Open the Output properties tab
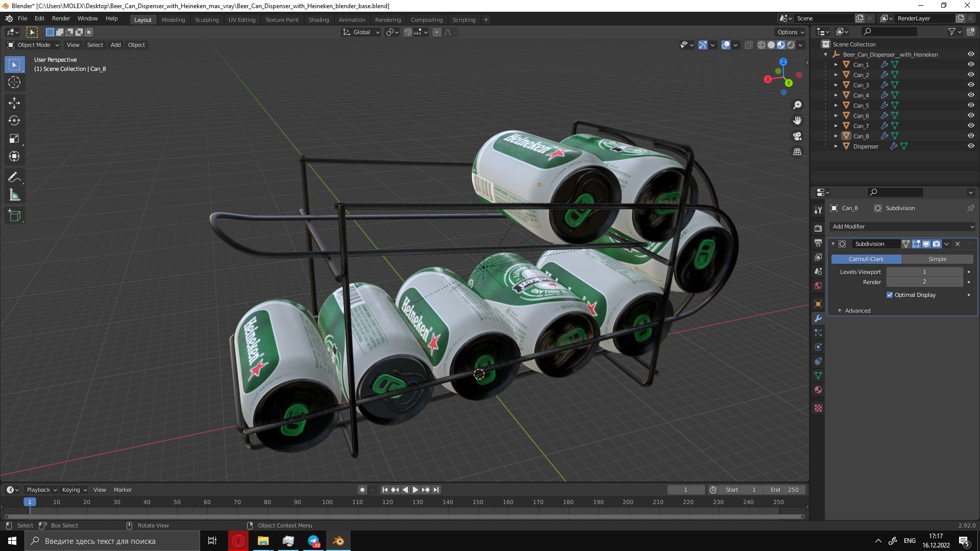The image size is (980, 551). pos(818,242)
